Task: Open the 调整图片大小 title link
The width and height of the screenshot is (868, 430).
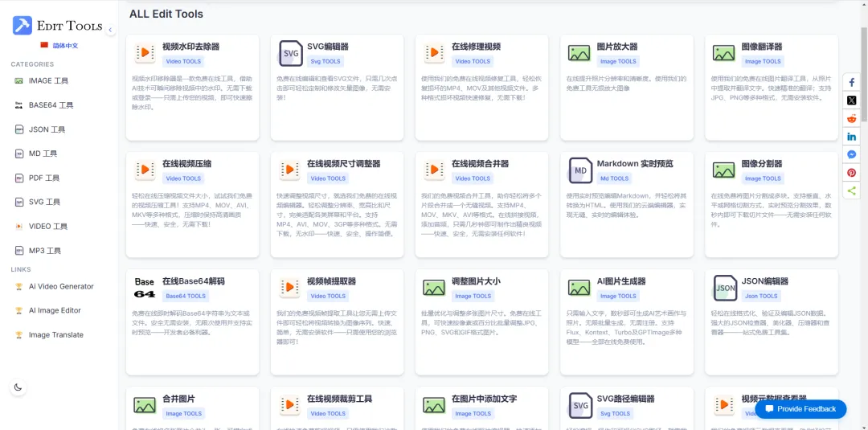Action: 476,281
